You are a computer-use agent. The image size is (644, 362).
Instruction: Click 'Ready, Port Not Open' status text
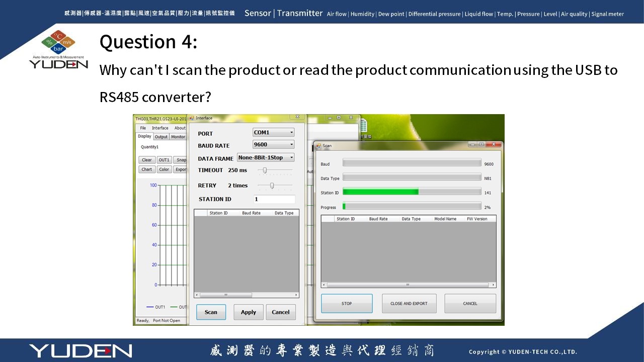[158, 320]
